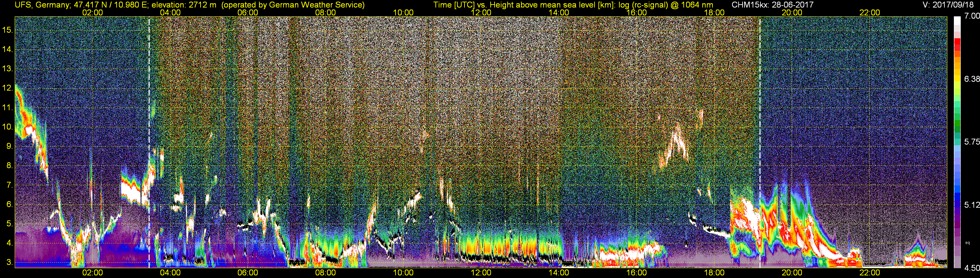This screenshot has height=278, width=980.
Task: Click the 6. km height axis label
Action: 9,204
